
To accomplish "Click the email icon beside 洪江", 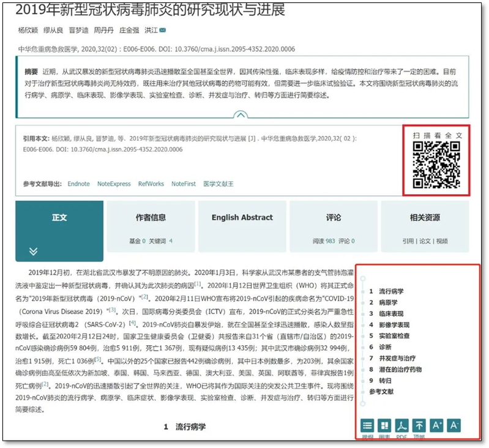I will 163,31.
